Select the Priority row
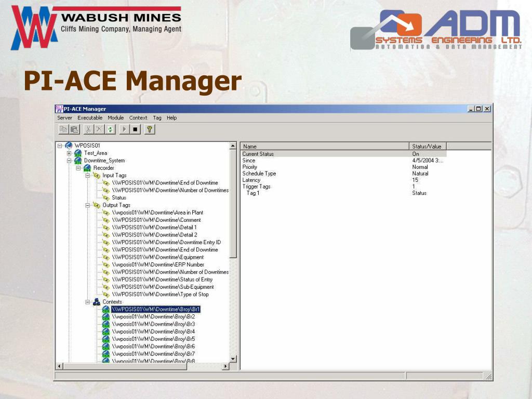The image size is (532, 399). (343, 167)
